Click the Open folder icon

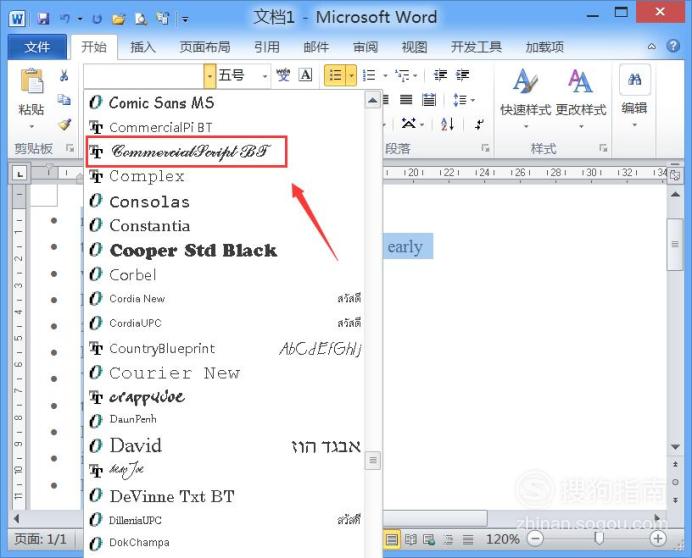[119, 19]
